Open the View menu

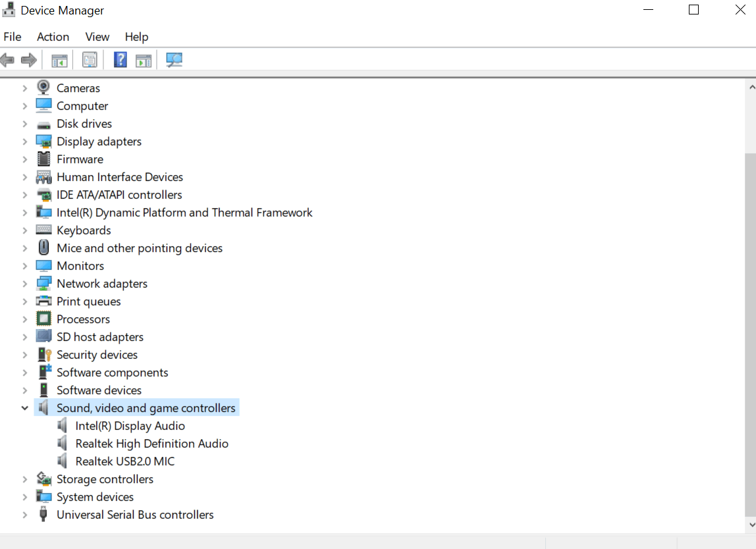(x=97, y=37)
